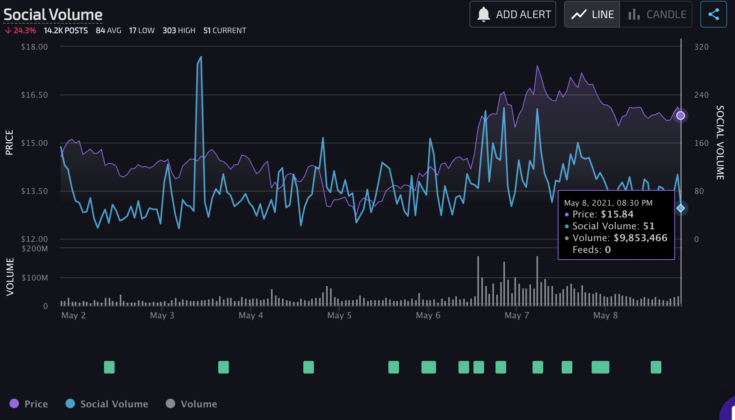735x420 pixels.
Task: Click the 51 CURRENT statistic
Action: 225,30
